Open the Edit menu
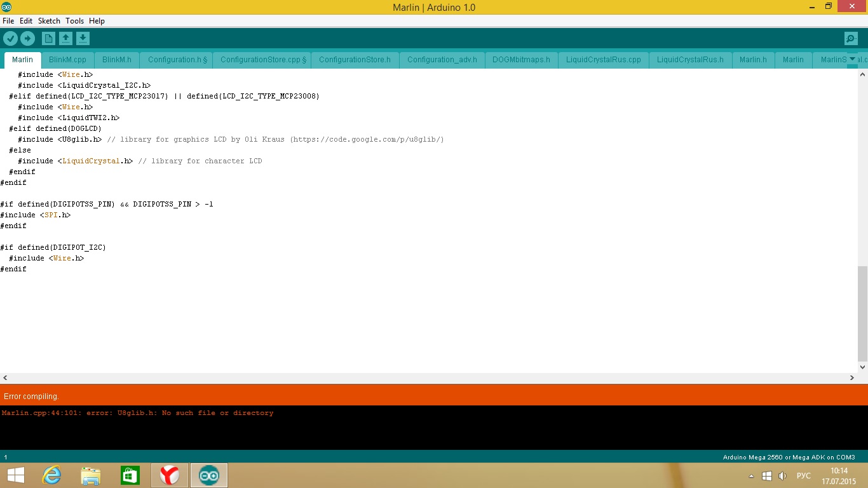 26,21
